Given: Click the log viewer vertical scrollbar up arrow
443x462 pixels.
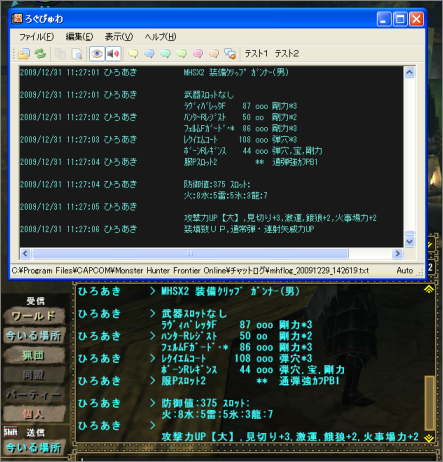Looking at the screenshot, I should pyautogui.click(x=409, y=72).
